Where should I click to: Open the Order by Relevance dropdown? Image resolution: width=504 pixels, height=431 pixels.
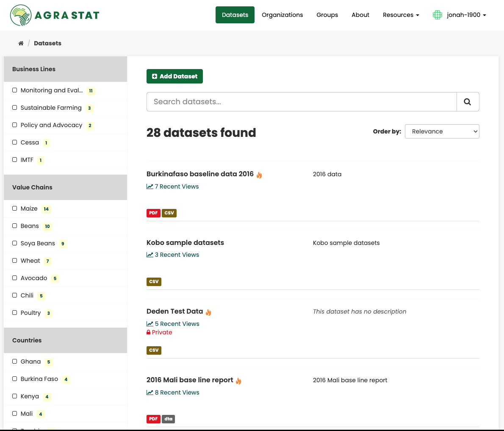[442, 131]
